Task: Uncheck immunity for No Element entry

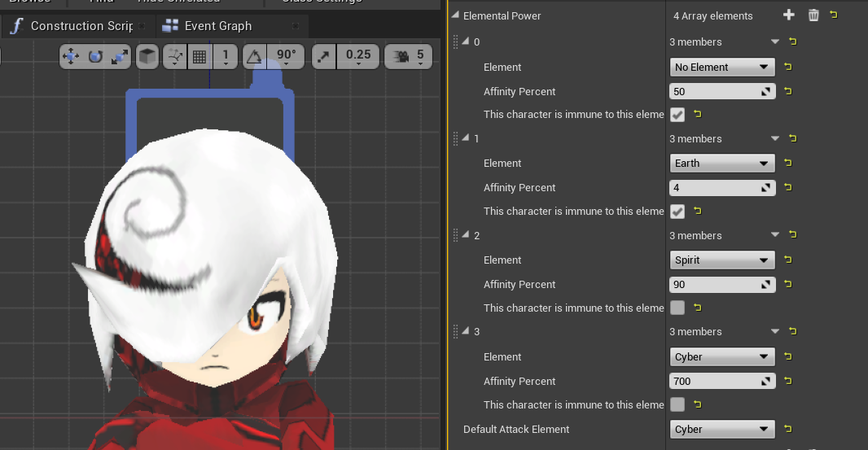Action: tap(677, 115)
